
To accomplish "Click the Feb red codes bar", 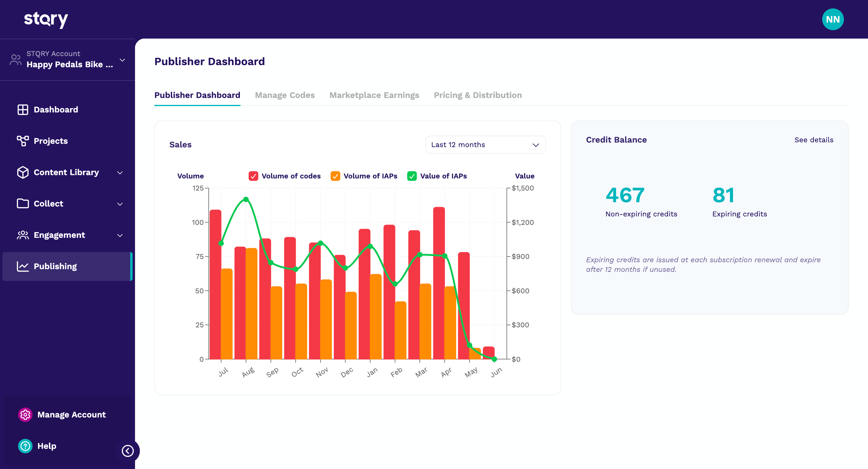I will click(x=389, y=292).
